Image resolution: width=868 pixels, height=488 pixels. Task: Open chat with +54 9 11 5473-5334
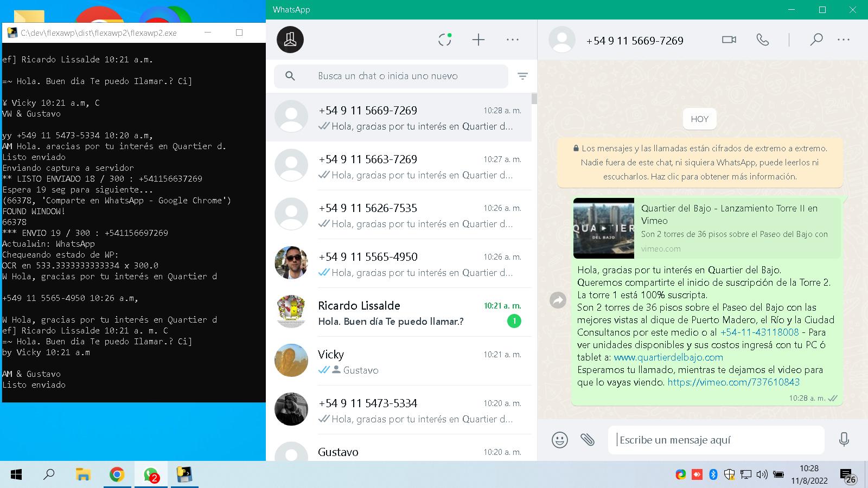coord(399,410)
